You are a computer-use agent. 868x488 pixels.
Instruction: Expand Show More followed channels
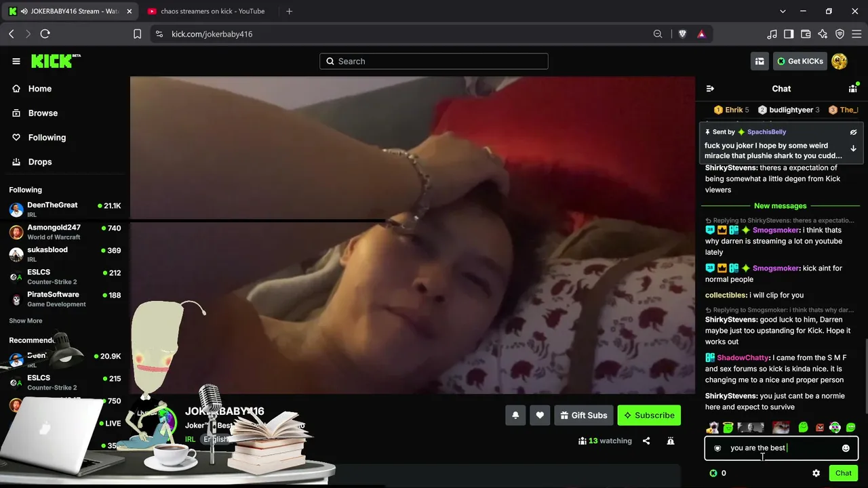point(26,321)
